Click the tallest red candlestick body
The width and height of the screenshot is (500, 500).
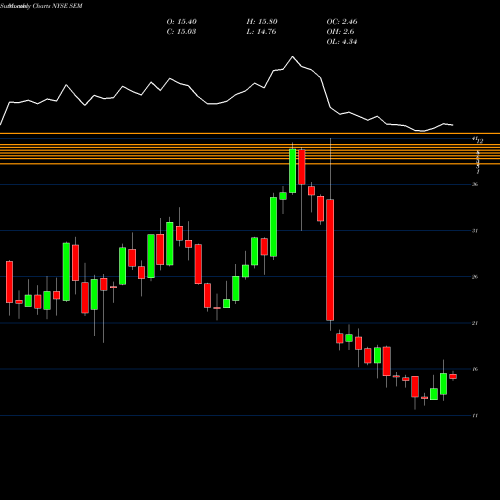(330, 260)
